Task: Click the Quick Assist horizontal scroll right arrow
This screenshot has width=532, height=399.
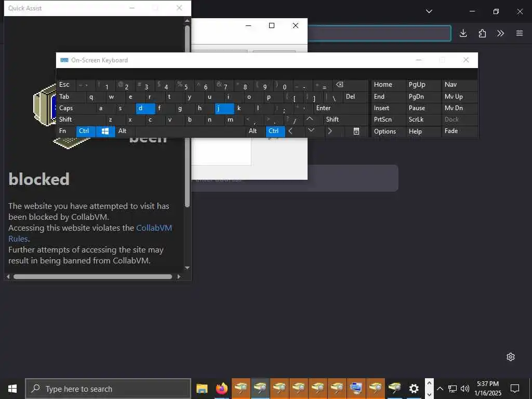Action: (179, 277)
